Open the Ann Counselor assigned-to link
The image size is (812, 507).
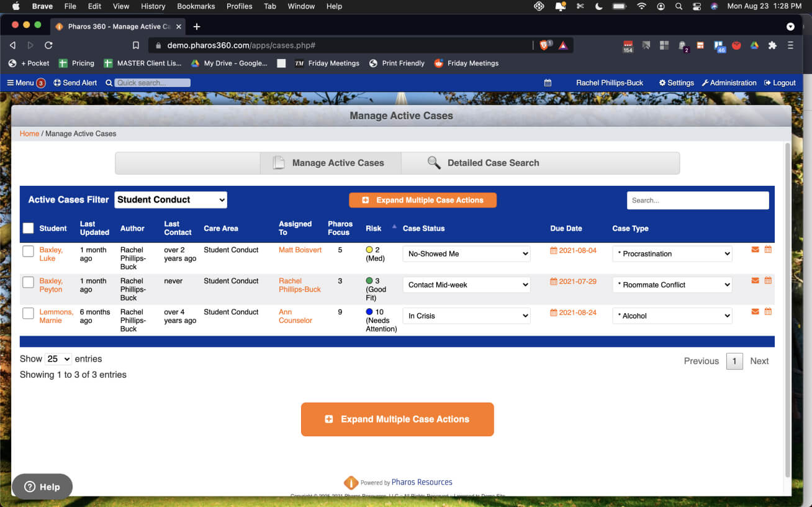click(295, 316)
